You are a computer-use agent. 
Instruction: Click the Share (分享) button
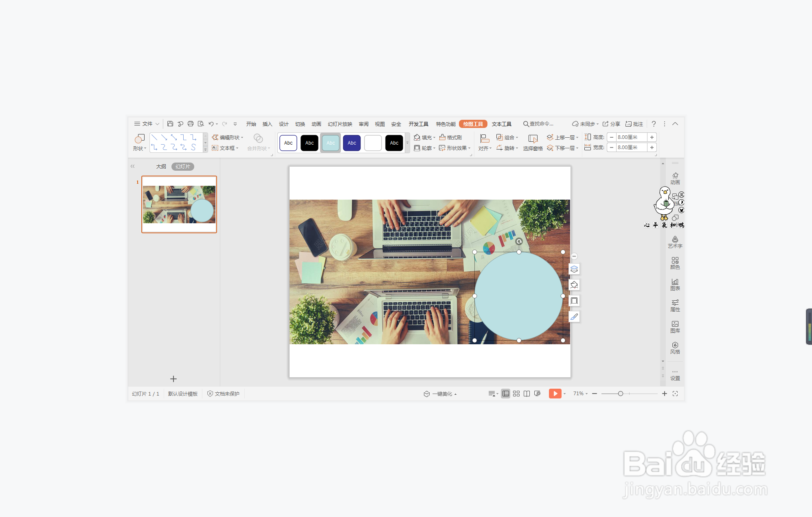pos(611,124)
